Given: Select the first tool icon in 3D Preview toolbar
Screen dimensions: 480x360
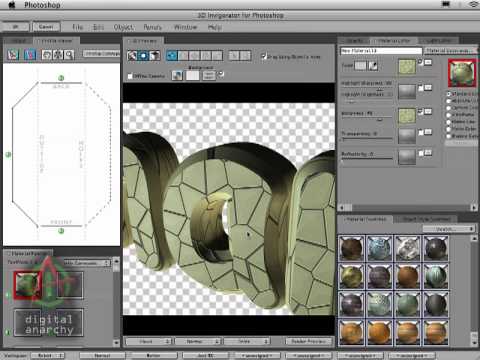Looking at the screenshot, I should [x=132, y=55].
